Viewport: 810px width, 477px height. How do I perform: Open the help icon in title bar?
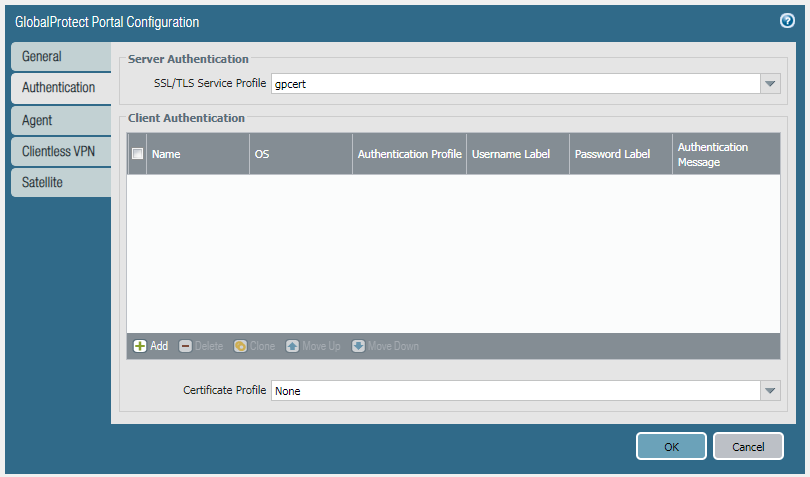coord(787,21)
